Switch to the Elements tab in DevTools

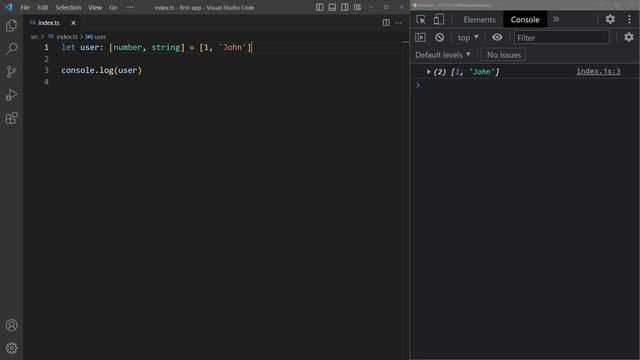479,20
